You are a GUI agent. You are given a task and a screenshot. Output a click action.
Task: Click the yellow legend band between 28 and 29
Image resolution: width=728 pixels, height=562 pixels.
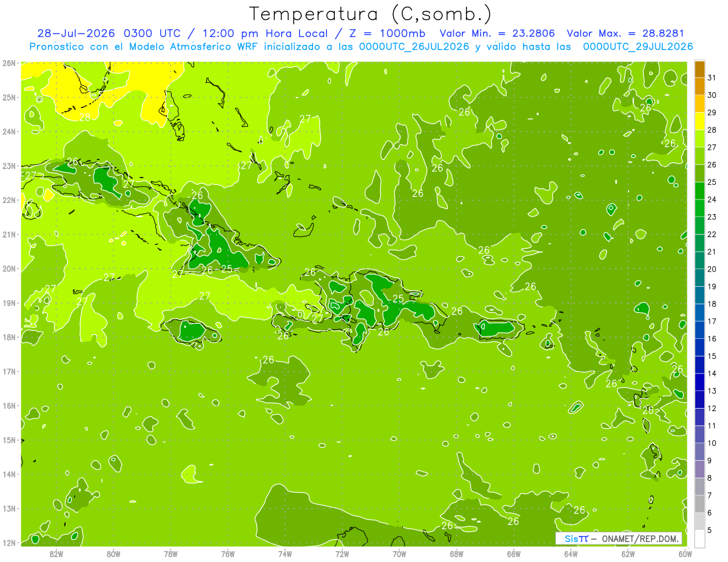pos(699,121)
